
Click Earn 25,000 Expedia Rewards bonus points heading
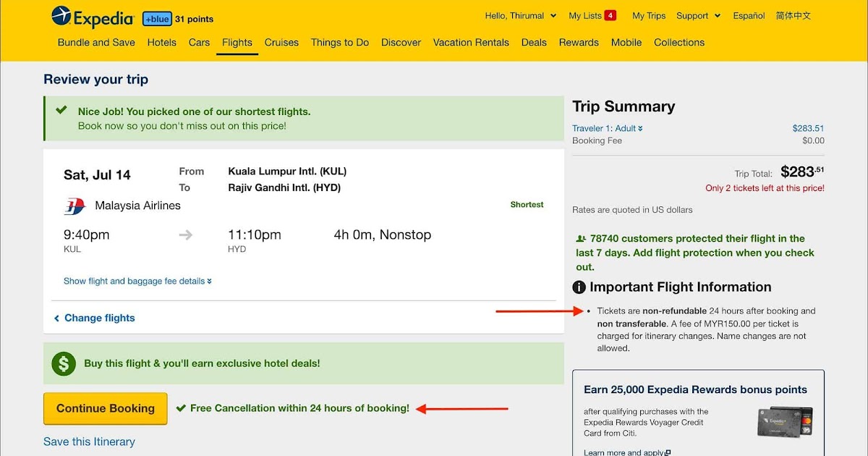click(x=695, y=389)
